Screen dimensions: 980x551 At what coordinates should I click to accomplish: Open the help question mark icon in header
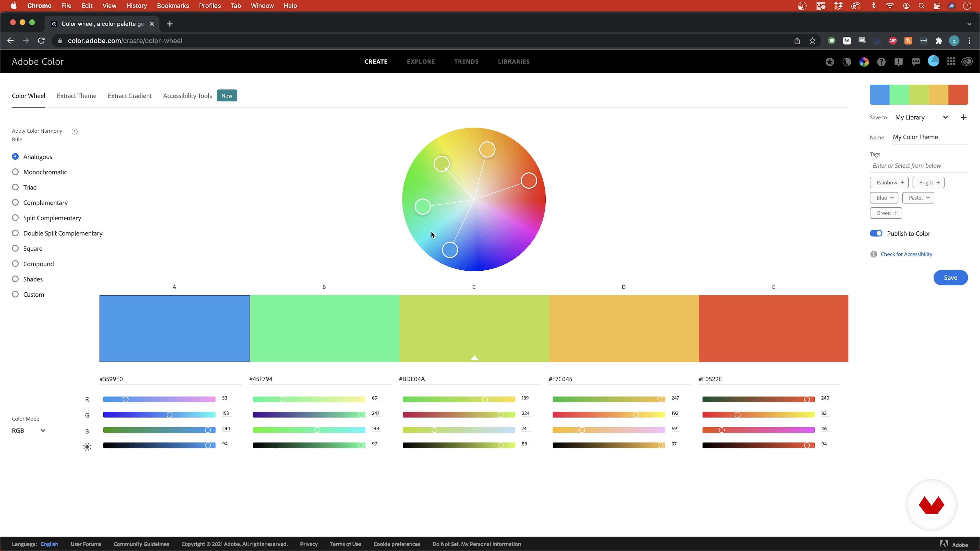[881, 61]
